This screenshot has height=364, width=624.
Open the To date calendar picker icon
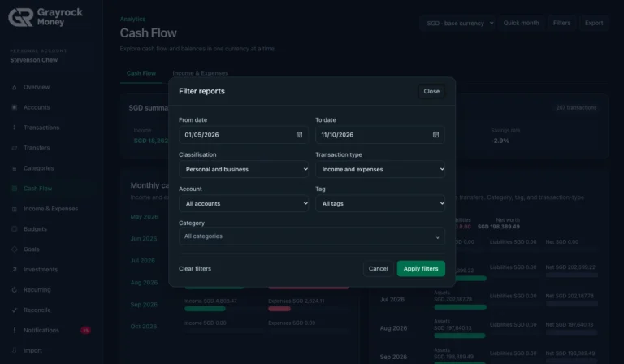pos(435,135)
